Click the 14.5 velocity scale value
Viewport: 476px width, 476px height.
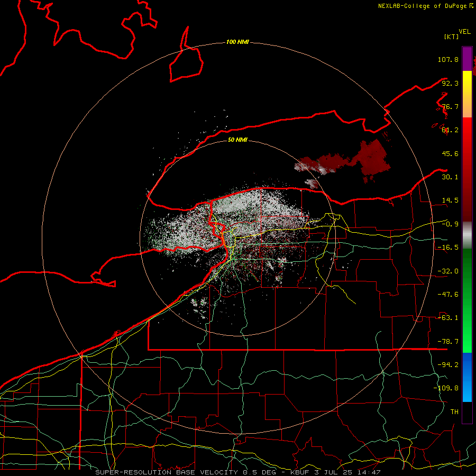click(x=450, y=200)
